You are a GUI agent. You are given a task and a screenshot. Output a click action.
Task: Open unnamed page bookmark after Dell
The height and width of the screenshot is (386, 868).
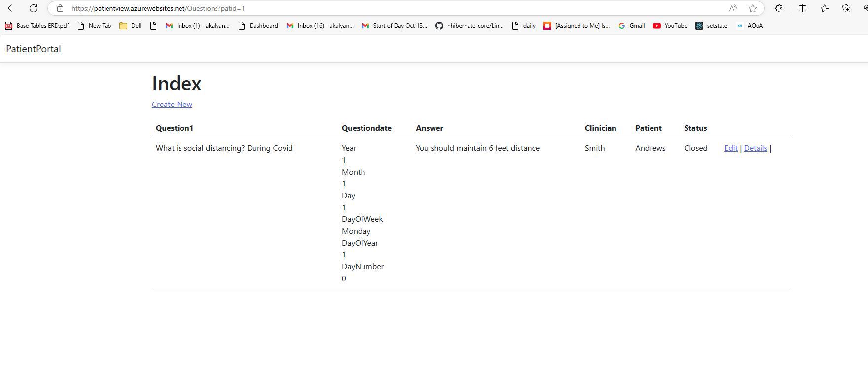point(153,26)
